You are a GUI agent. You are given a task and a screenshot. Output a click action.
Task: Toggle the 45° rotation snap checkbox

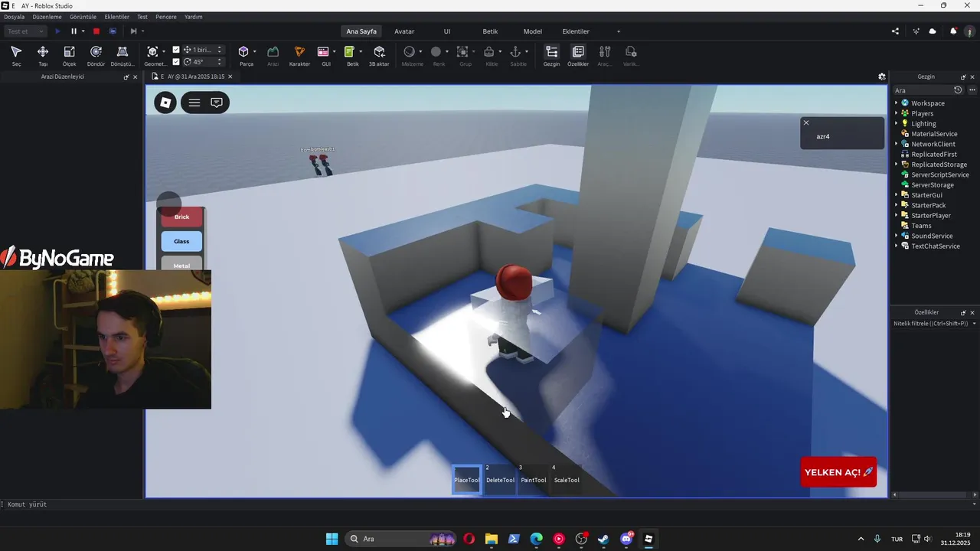click(x=176, y=62)
